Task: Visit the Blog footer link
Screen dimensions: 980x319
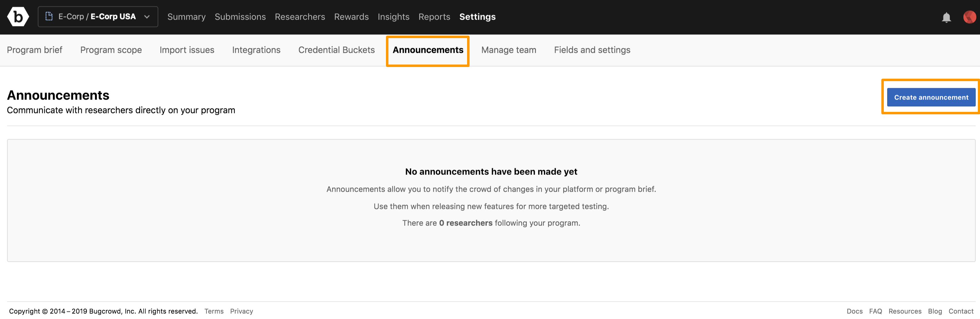Action: click(x=935, y=311)
